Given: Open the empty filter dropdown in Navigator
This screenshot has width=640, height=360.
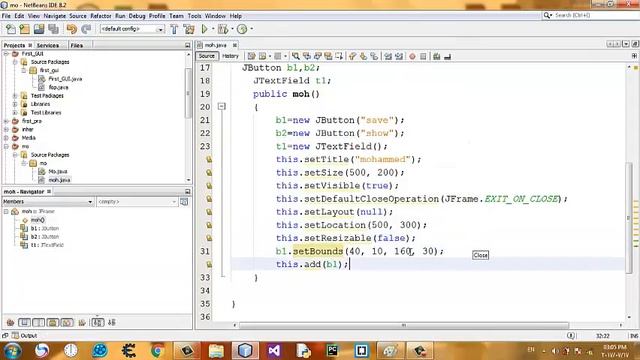Looking at the screenshot, I should point(137,202).
